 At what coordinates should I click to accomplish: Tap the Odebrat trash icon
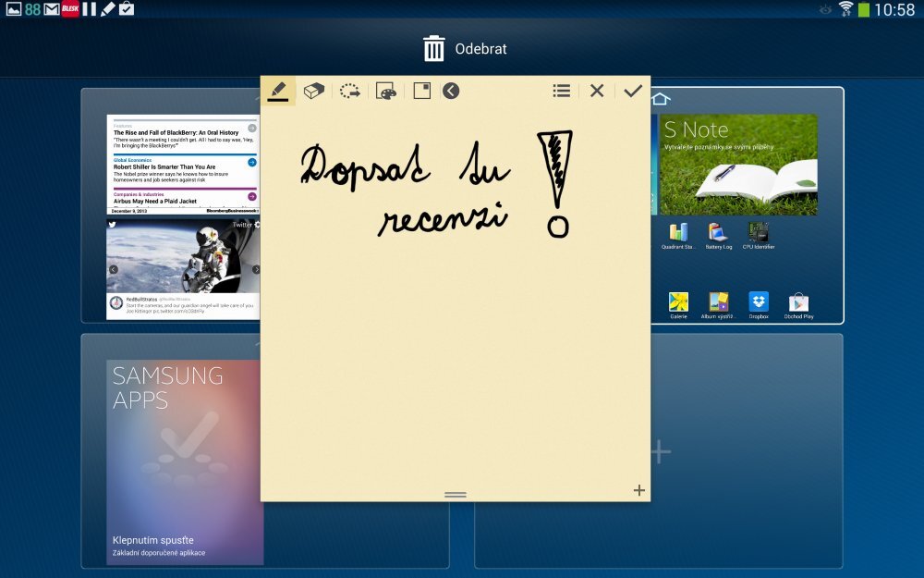pos(432,47)
